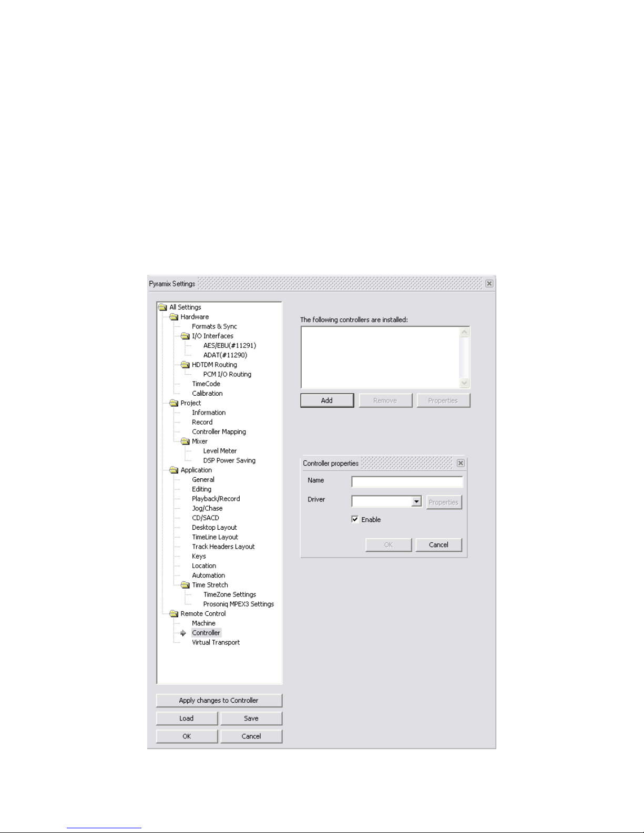
Task: Select Editing settings item
Action: tap(201, 489)
